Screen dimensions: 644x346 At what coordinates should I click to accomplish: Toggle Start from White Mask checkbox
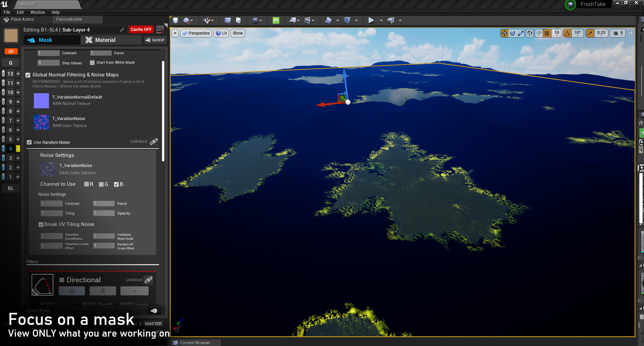92,63
